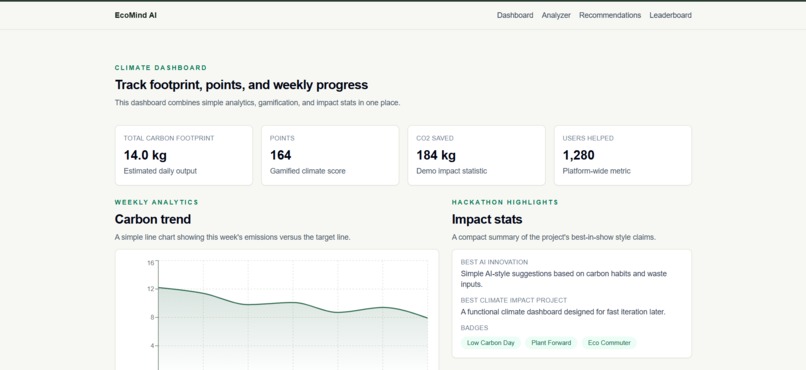Click the Gamified climate score caption

click(x=307, y=171)
